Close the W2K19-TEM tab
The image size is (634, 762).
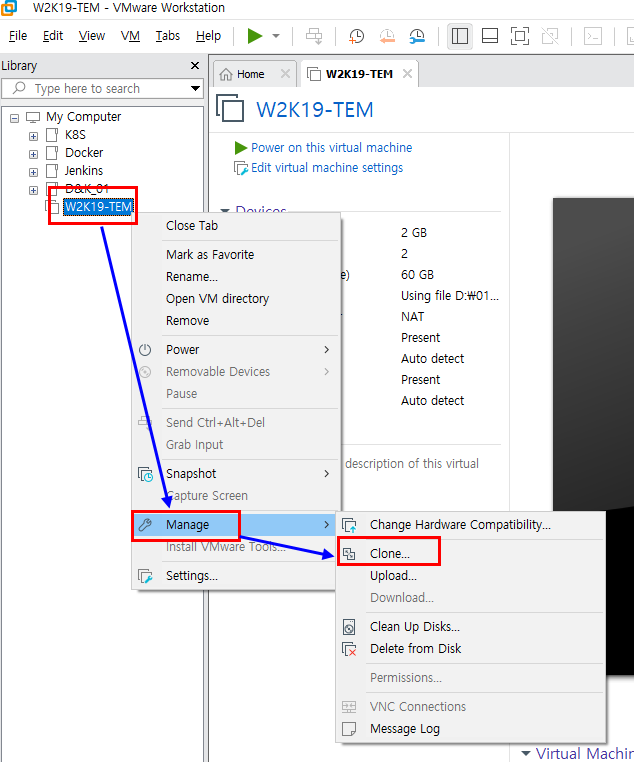[x=407, y=74]
